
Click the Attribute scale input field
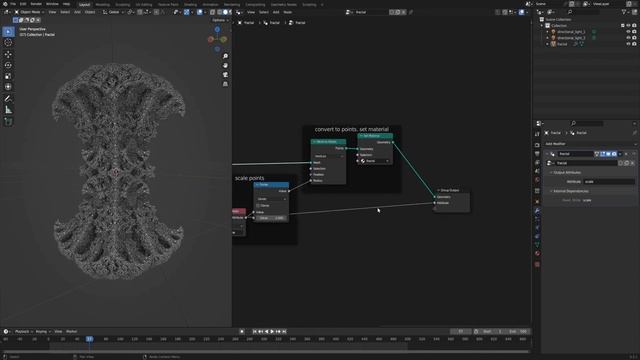pos(609,182)
